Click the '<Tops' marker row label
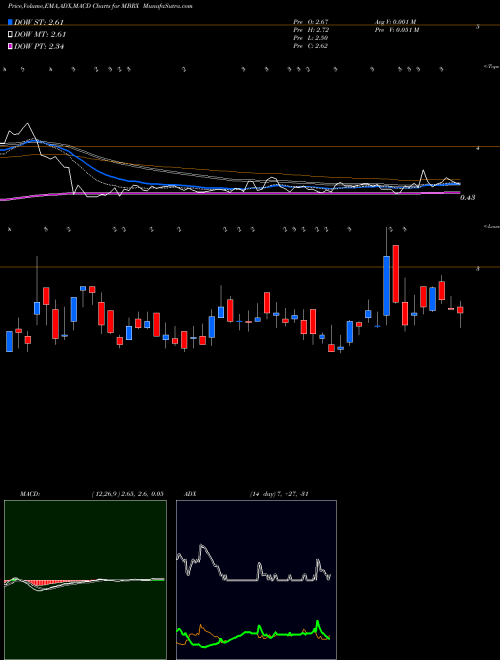 (491, 67)
